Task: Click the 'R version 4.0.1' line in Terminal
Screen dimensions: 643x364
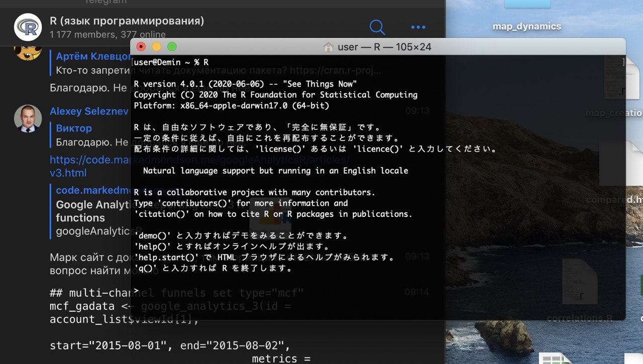Action: pyautogui.click(x=245, y=84)
